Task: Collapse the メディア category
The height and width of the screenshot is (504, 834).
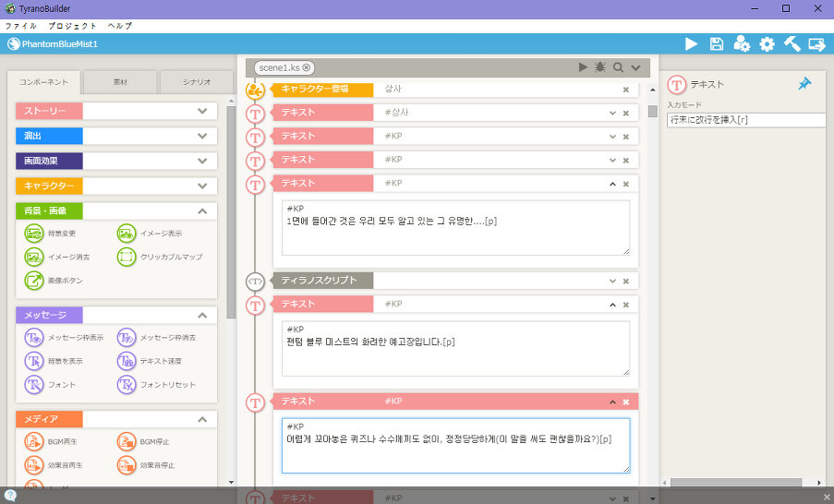Action: 202,419
